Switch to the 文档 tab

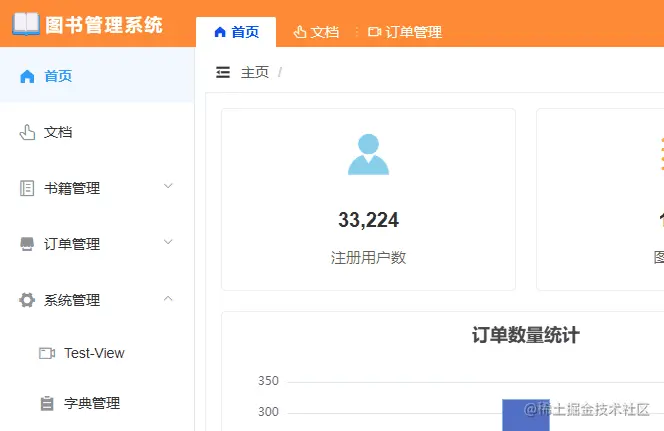[316, 32]
